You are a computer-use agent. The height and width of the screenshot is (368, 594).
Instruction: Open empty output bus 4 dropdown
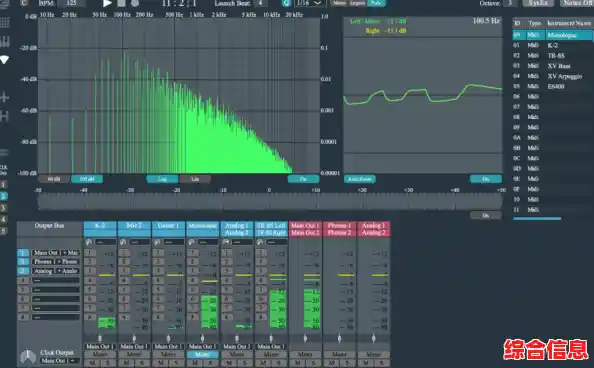56,280
